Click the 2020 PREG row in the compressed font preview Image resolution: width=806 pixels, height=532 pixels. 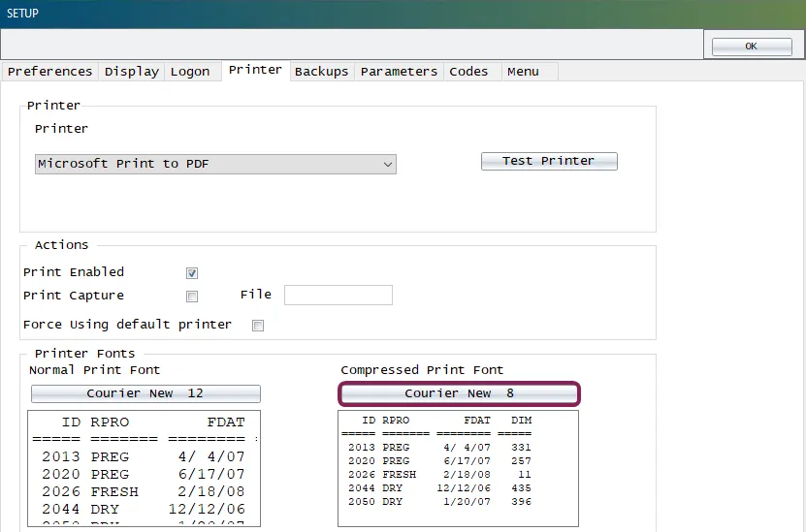(439, 460)
